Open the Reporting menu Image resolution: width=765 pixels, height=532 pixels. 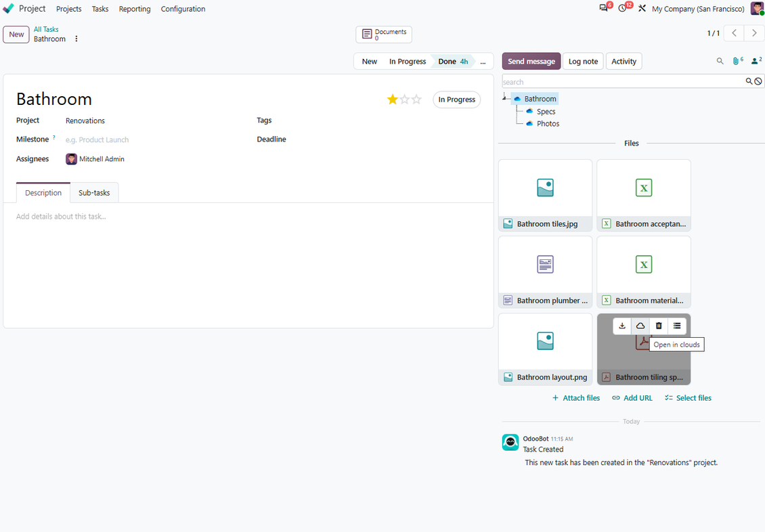[x=135, y=9]
